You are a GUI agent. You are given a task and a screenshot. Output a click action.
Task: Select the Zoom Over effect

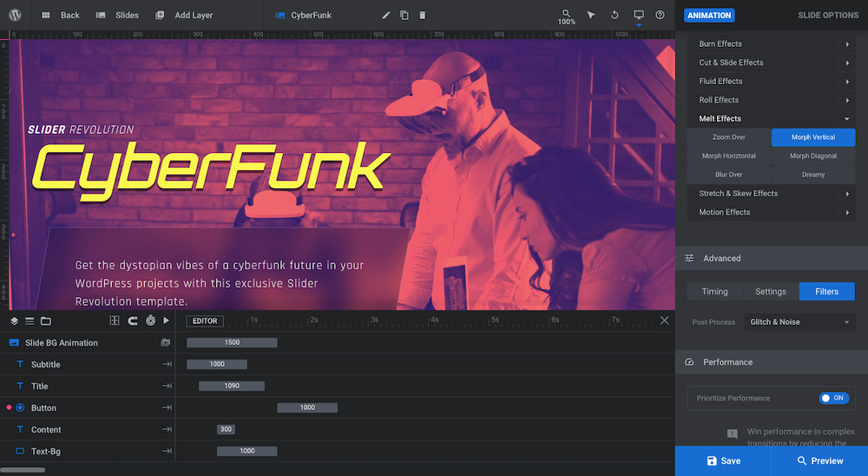click(729, 137)
